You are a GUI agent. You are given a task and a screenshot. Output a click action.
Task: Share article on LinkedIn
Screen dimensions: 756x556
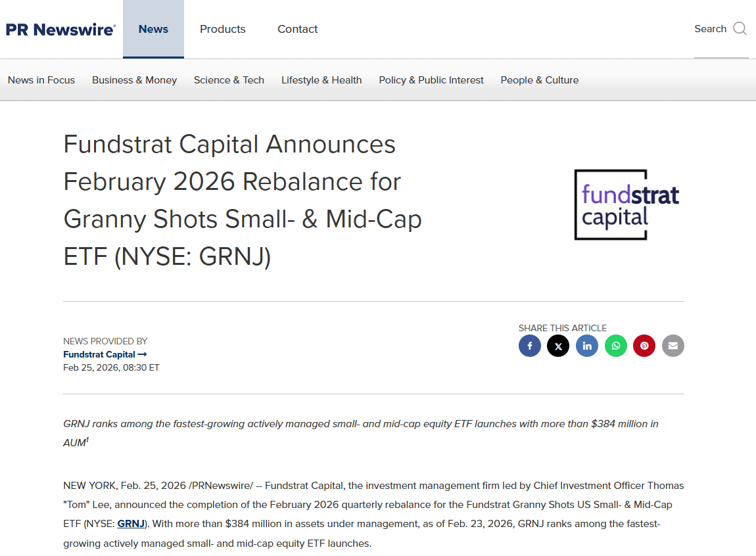pyautogui.click(x=586, y=346)
